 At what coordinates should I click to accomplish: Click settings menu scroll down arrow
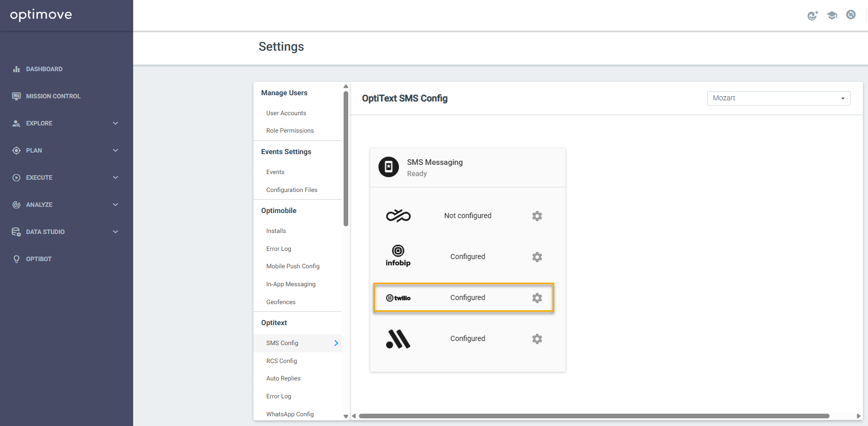click(x=346, y=416)
